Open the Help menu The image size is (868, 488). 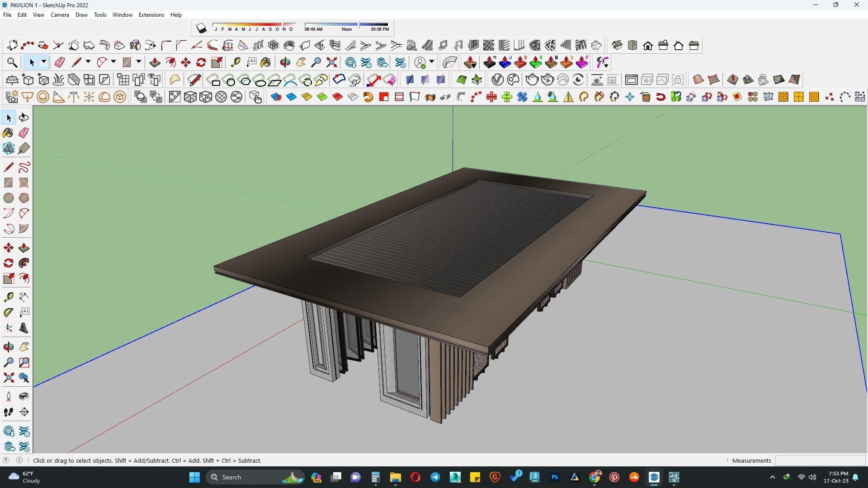[x=176, y=15]
